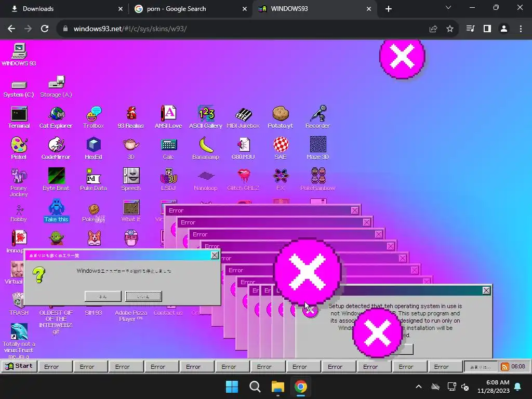Toggle the browser side panel

coord(487,29)
